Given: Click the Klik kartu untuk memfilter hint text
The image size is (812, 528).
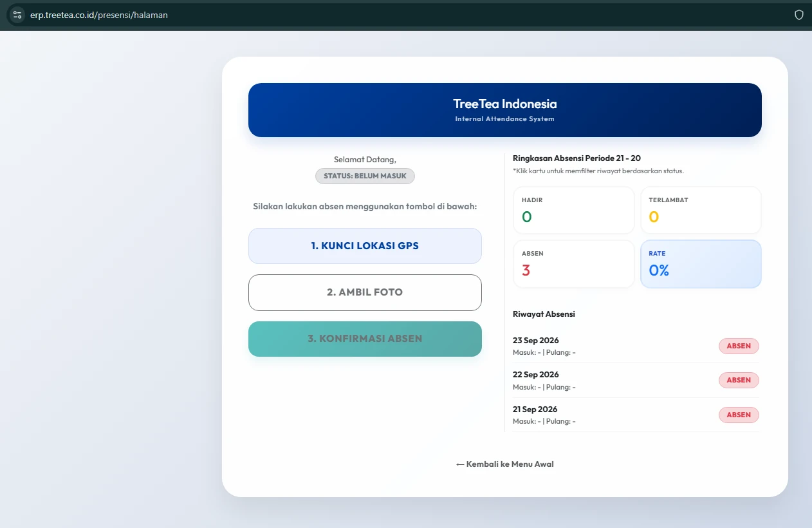Looking at the screenshot, I should [x=598, y=171].
